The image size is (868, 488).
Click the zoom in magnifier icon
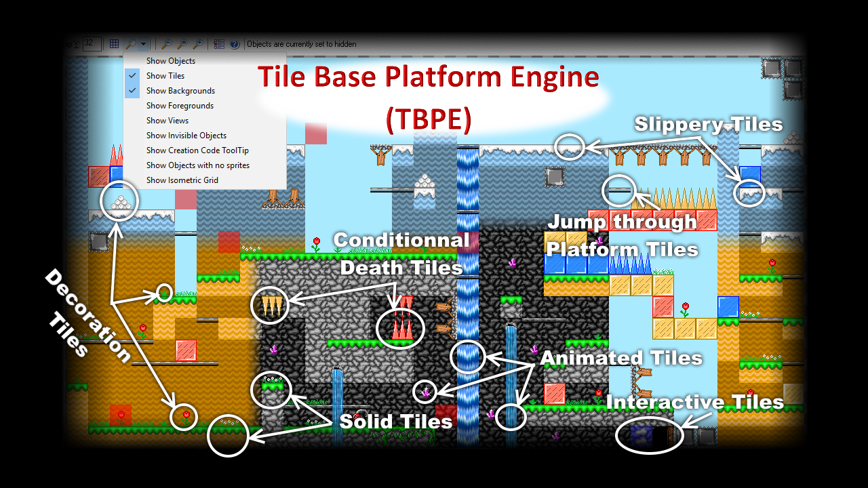197,44
